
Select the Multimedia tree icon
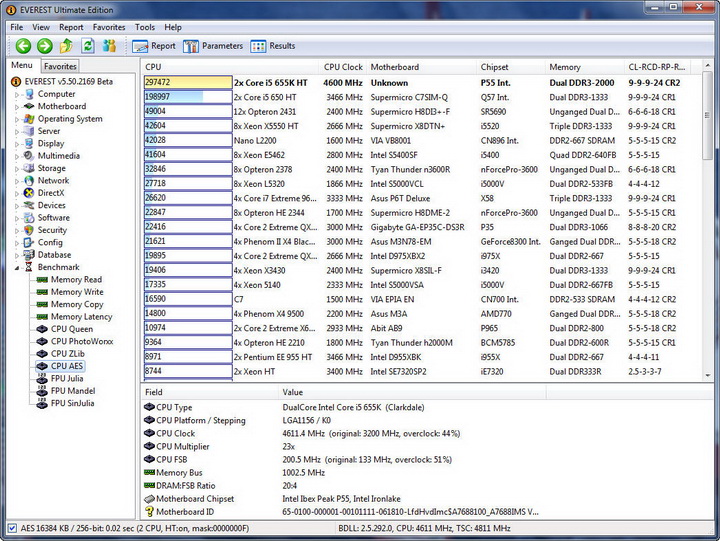[x=29, y=156]
